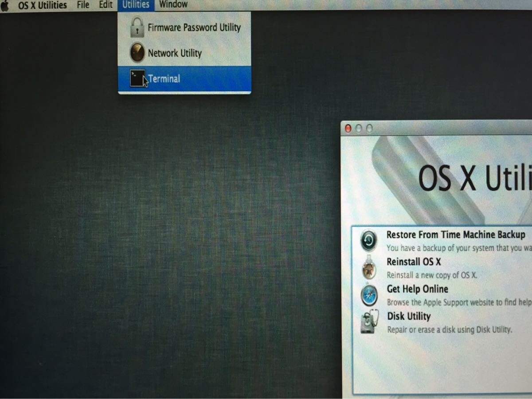Click 'Reinstall a new copy of OS X.'
This screenshot has width=532, height=399.
coord(432,275)
